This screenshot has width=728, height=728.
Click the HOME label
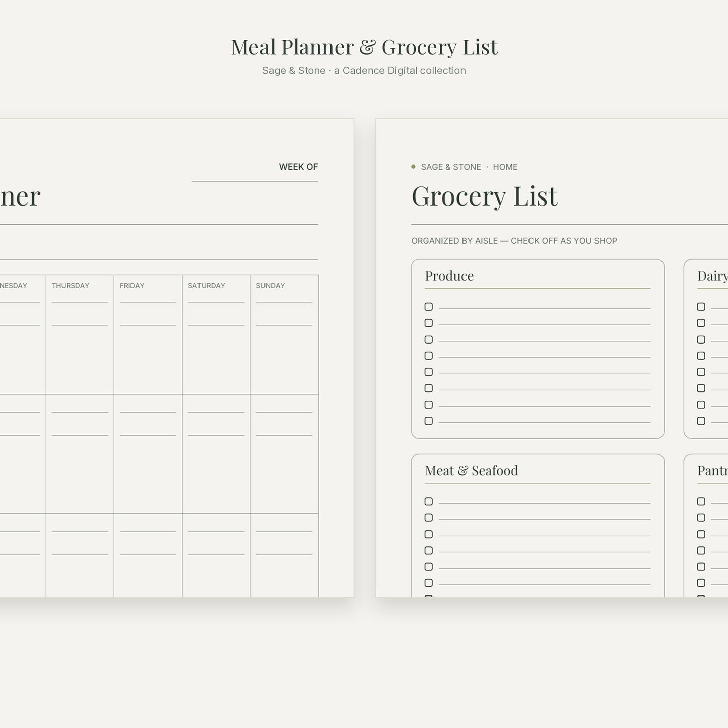point(505,167)
